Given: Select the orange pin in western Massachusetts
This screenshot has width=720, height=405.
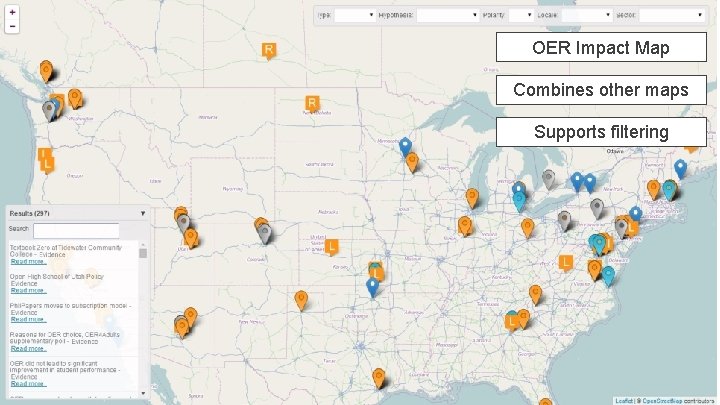Looking at the screenshot, I should (x=653, y=190).
